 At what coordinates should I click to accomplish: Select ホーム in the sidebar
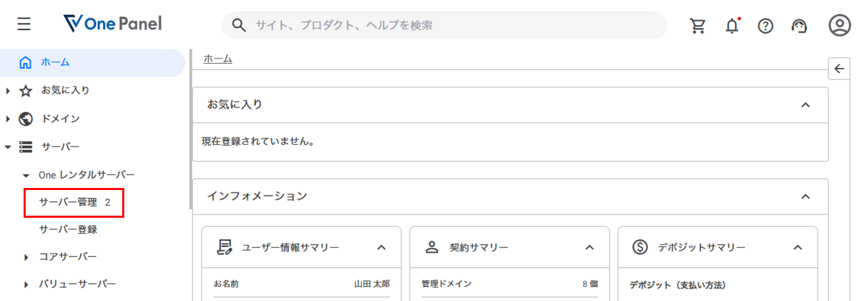(x=55, y=62)
